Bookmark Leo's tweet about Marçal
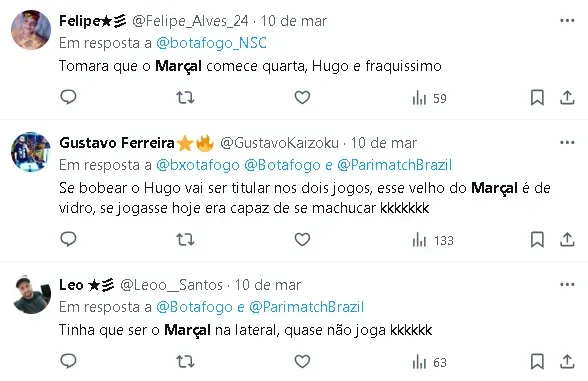This screenshot has height=381, width=588. (537, 362)
